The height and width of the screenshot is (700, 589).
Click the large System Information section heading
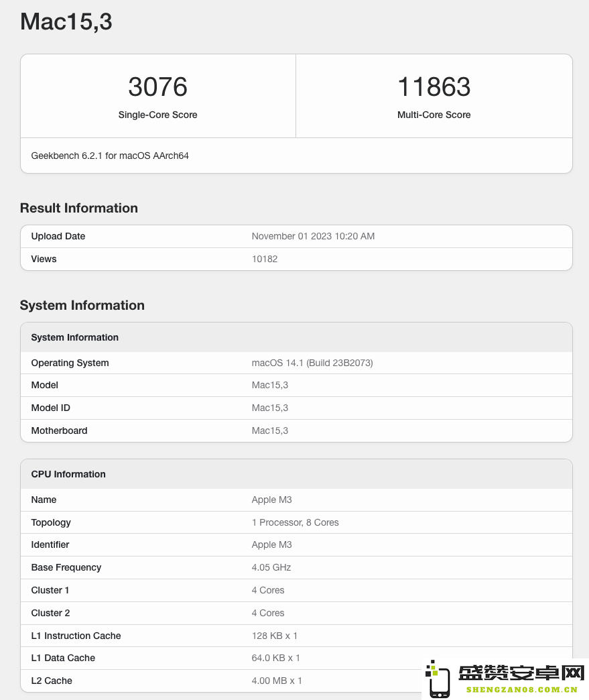click(x=82, y=305)
